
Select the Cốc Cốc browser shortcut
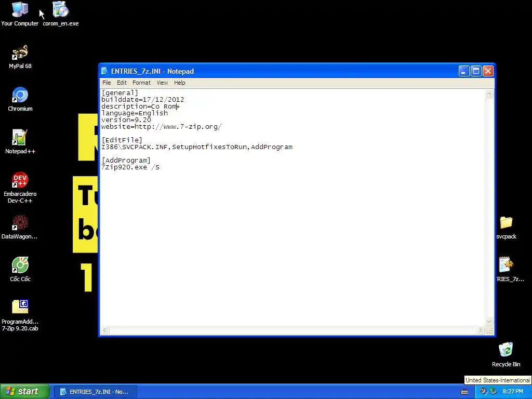(20, 270)
